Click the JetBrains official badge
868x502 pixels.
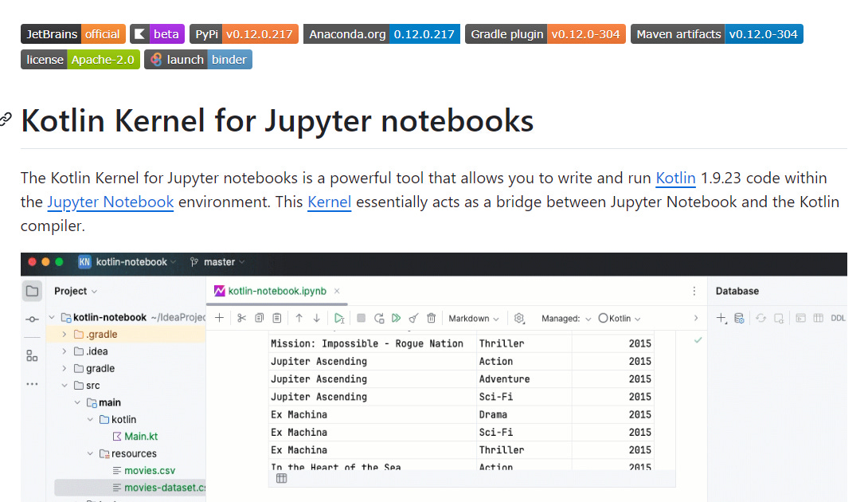(73, 33)
